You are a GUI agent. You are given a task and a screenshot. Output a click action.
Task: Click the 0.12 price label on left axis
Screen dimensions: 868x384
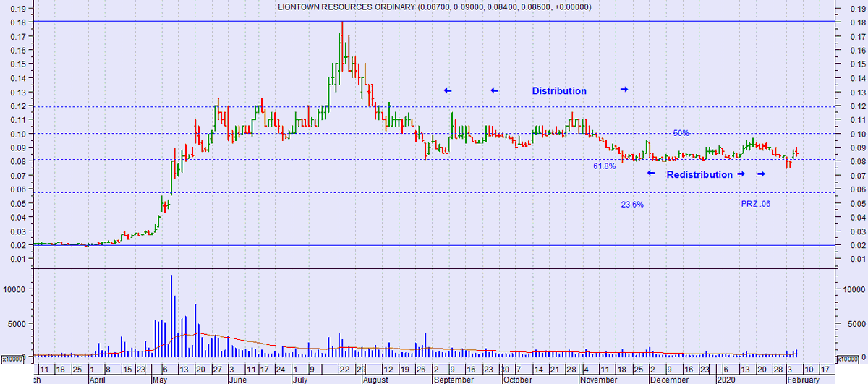click(x=19, y=106)
